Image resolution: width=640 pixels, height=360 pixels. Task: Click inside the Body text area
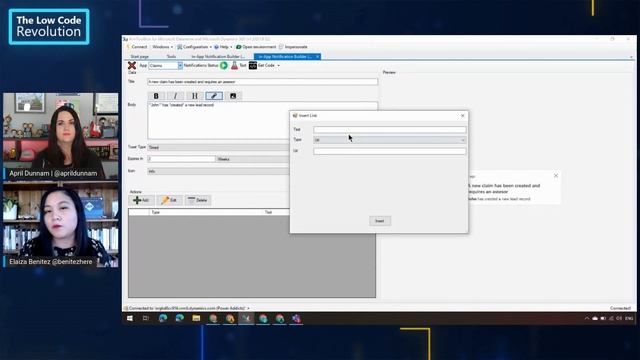(218, 121)
